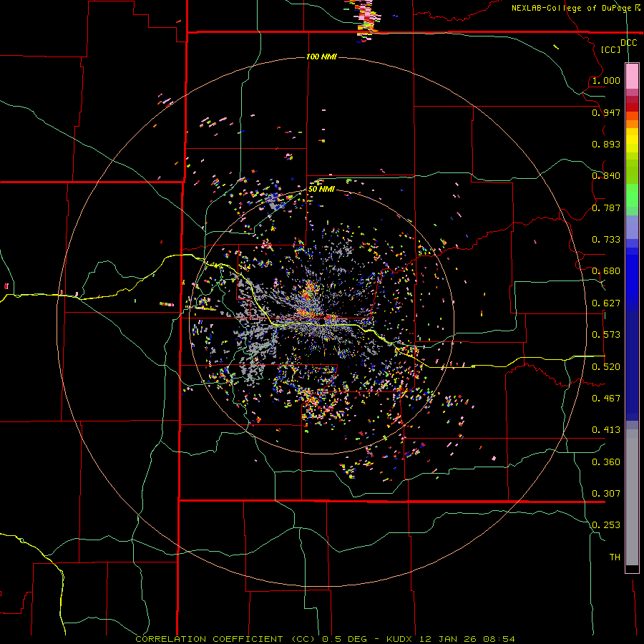The height and width of the screenshot is (644, 644).
Task: Click the 50 NMI range ring label
Action: click(x=321, y=189)
